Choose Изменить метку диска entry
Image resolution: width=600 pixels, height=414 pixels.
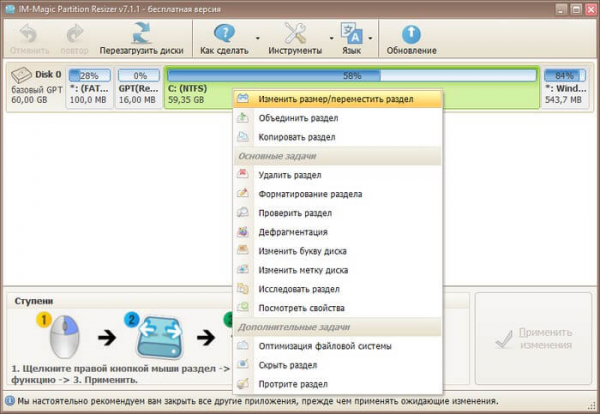click(x=338, y=270)
